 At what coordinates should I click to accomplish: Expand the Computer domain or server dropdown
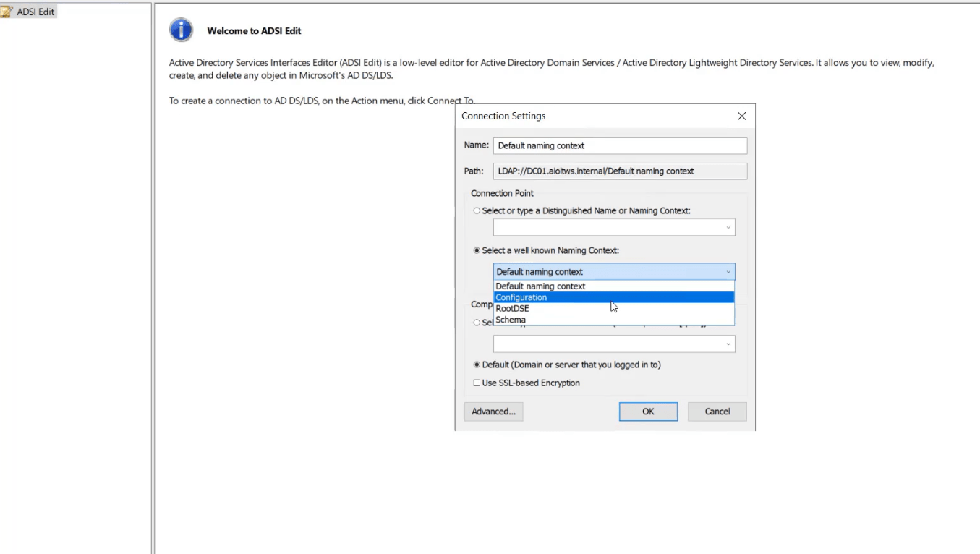[x=728, y=344]
